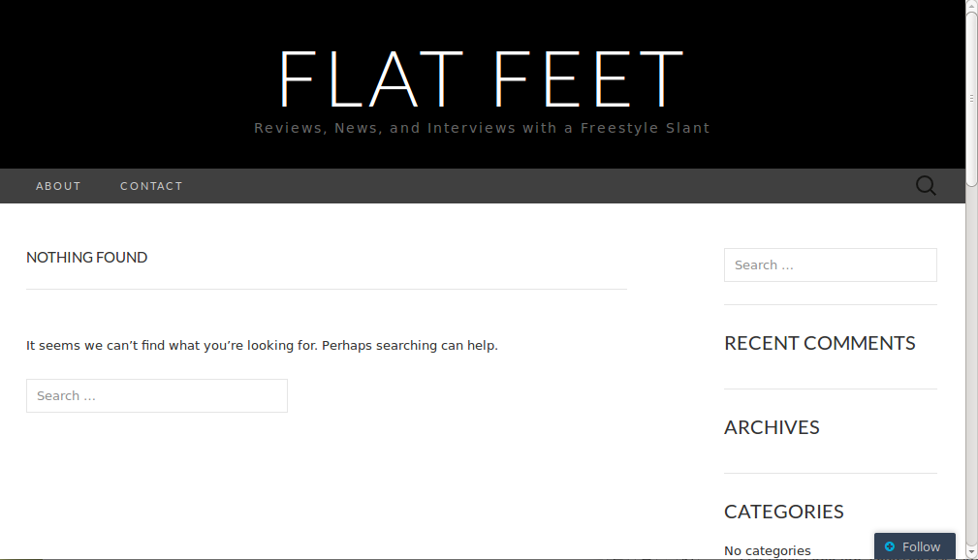
Task: Click the 'It seems we can't find' message
Action: click(x=262, y=345)
